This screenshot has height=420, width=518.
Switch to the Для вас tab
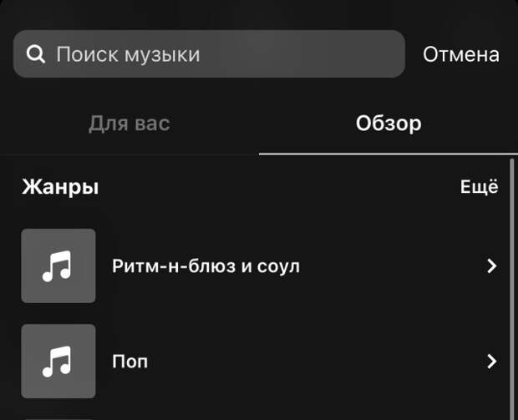click(x=129, y=124)
